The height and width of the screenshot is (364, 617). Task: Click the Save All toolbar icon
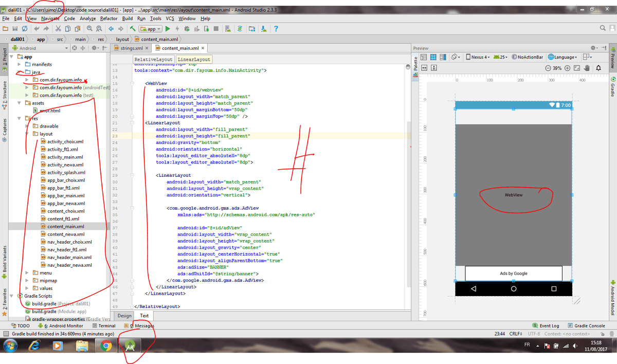(15, 29)
